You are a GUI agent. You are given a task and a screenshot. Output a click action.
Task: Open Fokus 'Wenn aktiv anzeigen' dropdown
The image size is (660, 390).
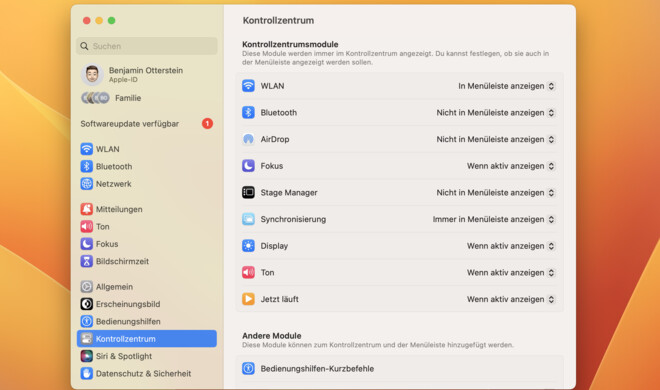511,166
